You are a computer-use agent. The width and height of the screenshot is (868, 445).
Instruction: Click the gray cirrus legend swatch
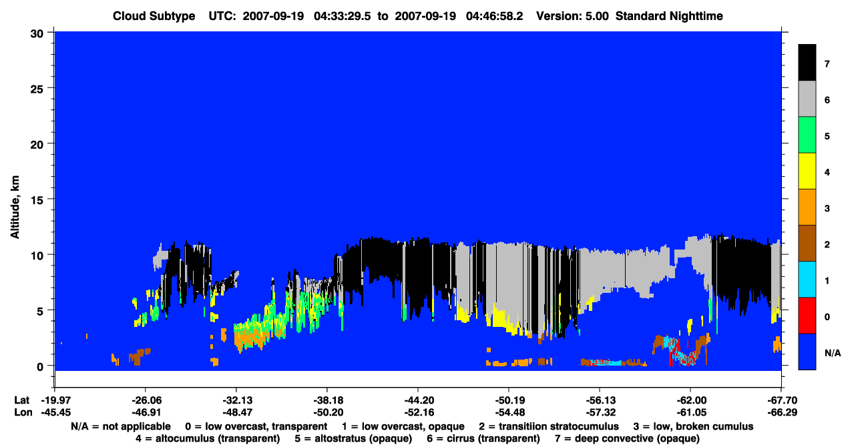pos(807,99)
